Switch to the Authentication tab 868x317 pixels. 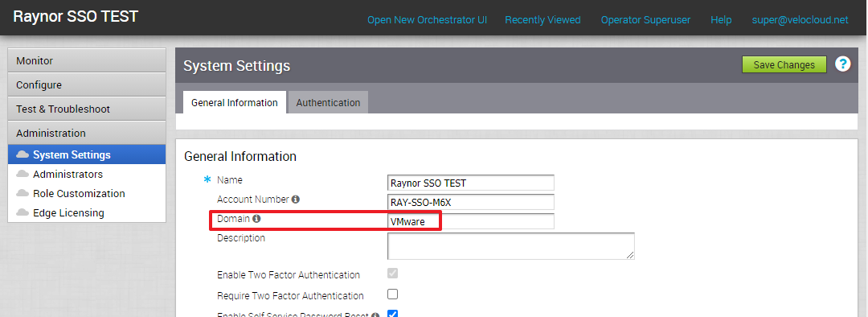[x=328, y=102]
